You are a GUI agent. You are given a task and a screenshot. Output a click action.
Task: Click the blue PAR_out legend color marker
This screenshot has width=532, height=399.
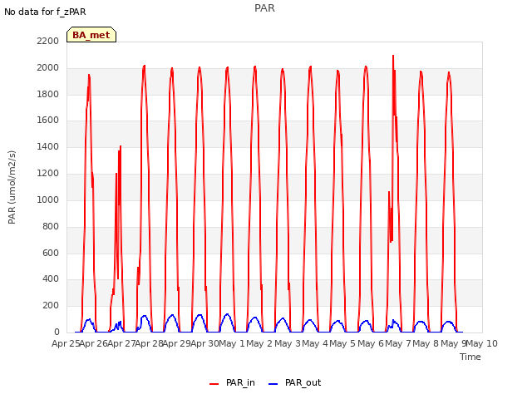pos(273,384)
